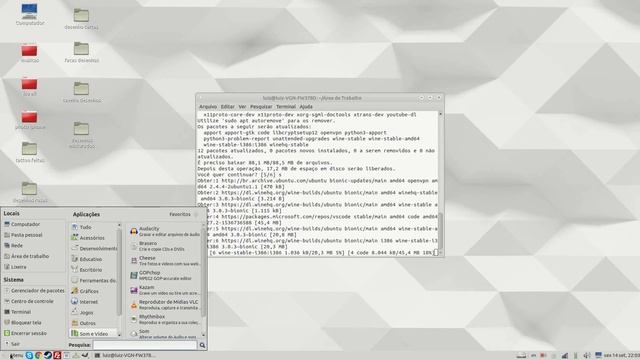The image size is (640, 360).
Task: Open Centro de controle
Action: pyautogui.click(x=33, y=301)
